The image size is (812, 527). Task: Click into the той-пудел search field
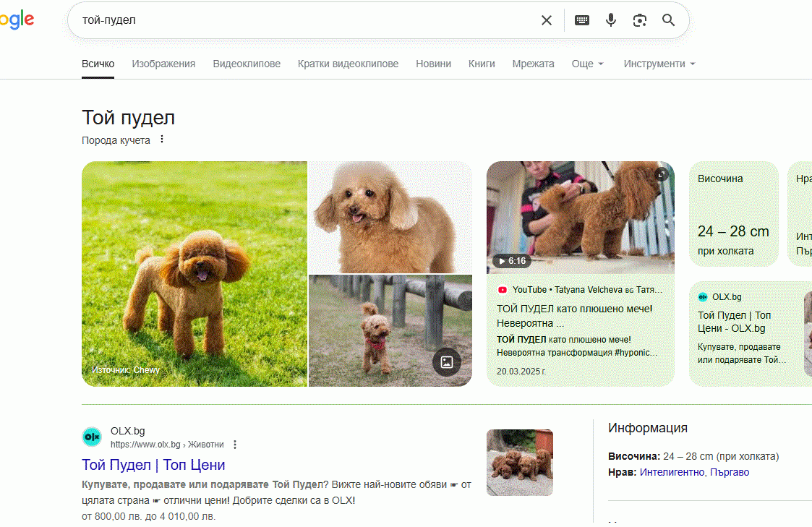coord(304,20)
